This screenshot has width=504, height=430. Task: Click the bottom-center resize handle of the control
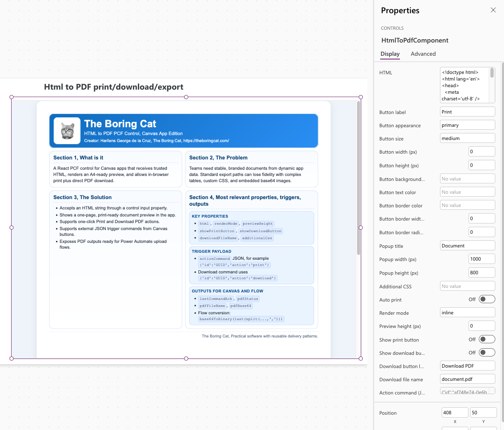click(x=186, y=359)
